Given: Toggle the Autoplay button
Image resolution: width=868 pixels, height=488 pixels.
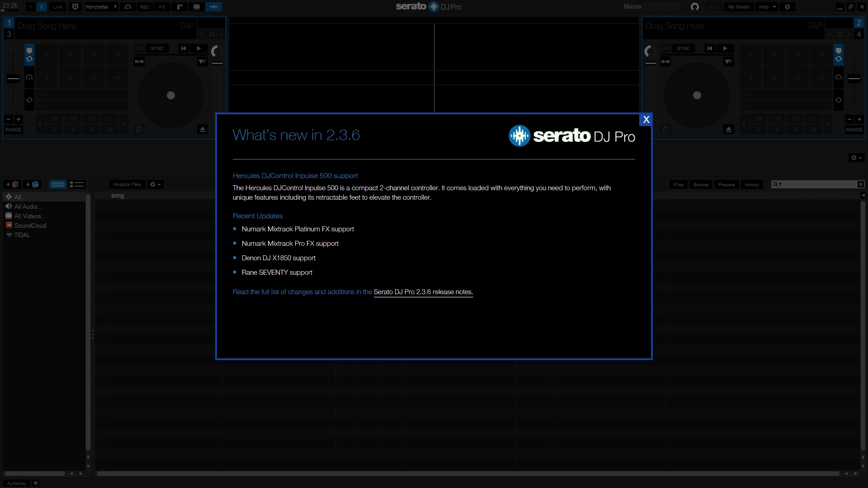Looking at the screenshot, I should [17, 483].
